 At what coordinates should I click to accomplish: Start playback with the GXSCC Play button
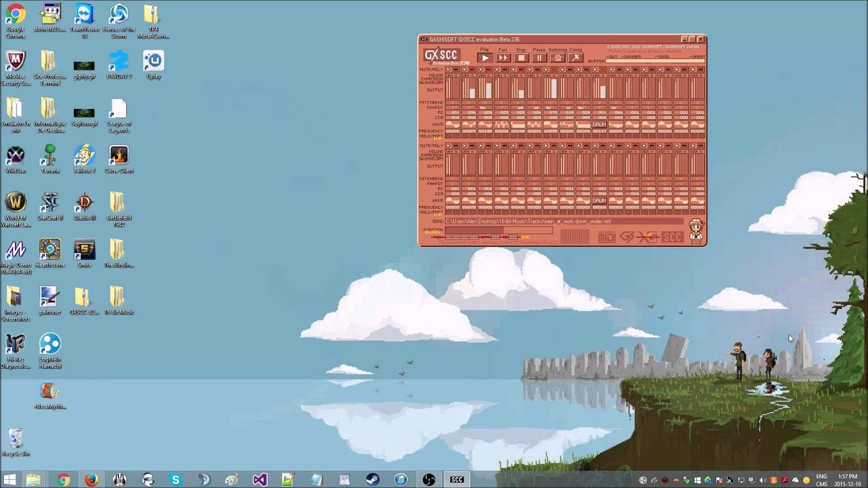coord(485,58)
